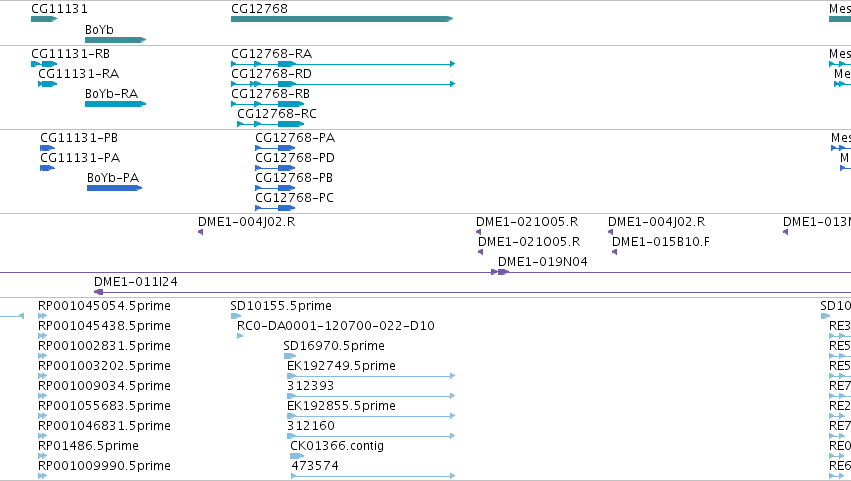The height and width of the screenshot is (481, 851).
Task: Click protein CG12768-PB
Action: tap(275, 188)
